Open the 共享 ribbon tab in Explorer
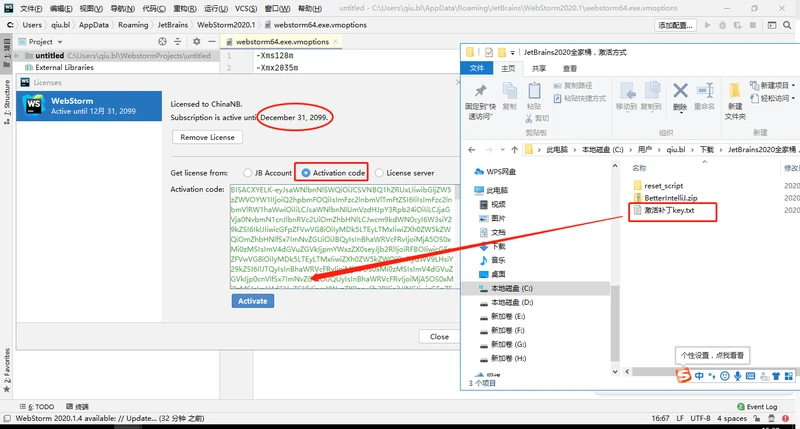 [539, 69]
